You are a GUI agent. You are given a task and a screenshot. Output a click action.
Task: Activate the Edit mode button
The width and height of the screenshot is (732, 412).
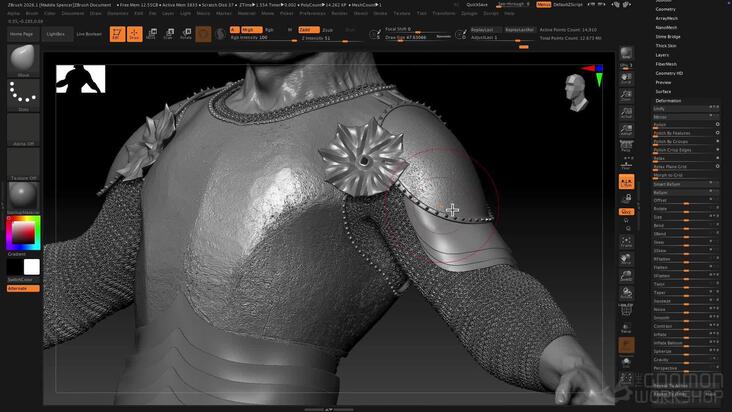117,34
